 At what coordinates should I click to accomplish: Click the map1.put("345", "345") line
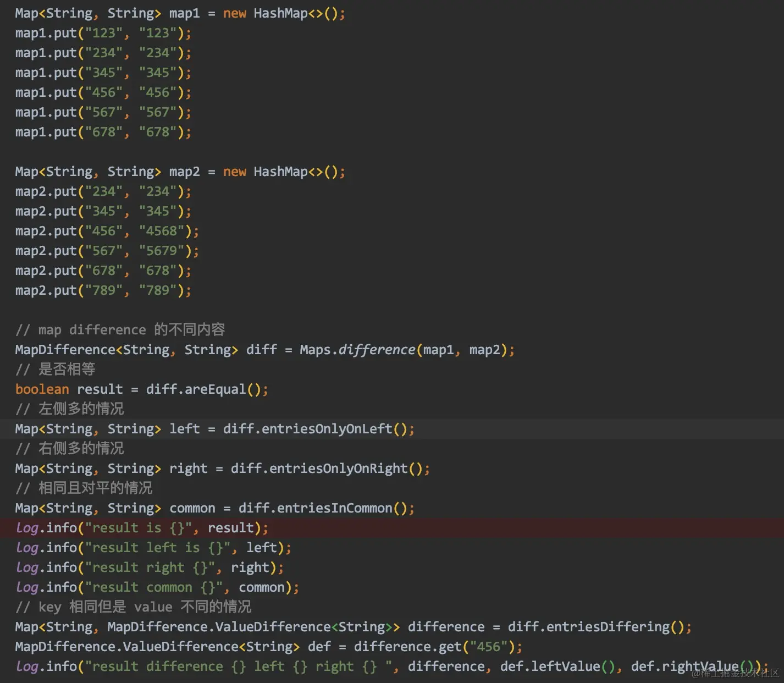[x=103, y=73]
